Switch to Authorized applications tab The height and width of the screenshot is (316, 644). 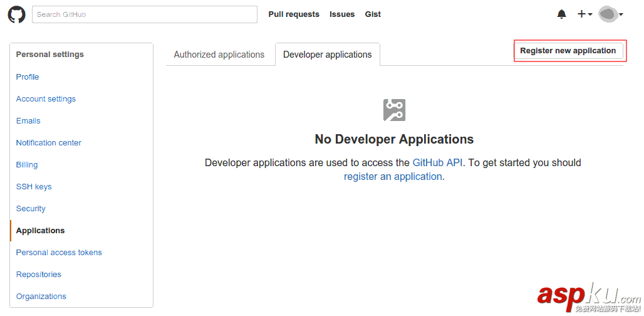pos(219,55)
